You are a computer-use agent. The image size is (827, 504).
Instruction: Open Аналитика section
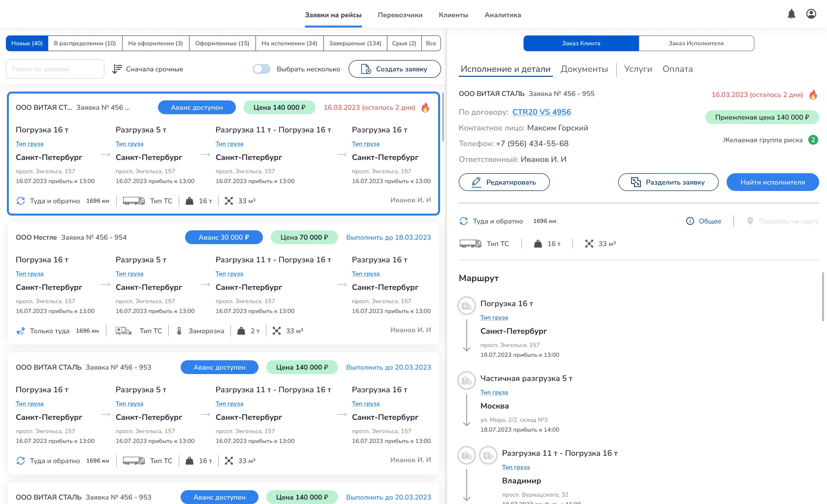(x=503, y=15)
